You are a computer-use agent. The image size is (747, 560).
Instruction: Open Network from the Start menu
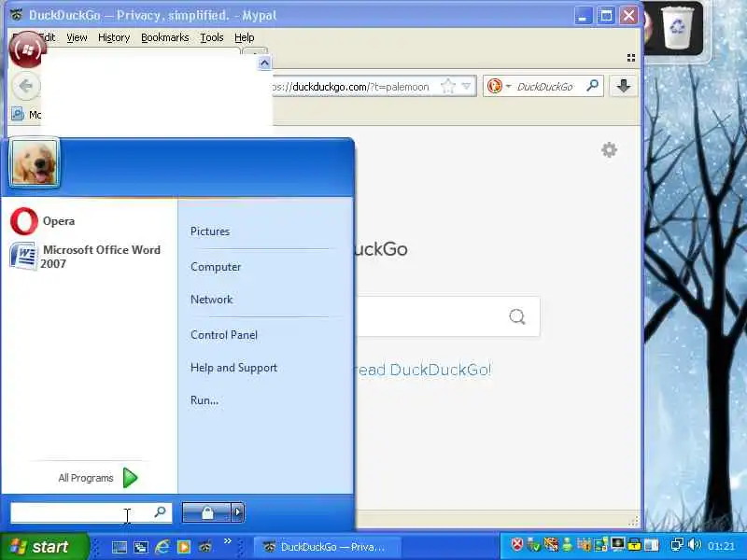212,300
